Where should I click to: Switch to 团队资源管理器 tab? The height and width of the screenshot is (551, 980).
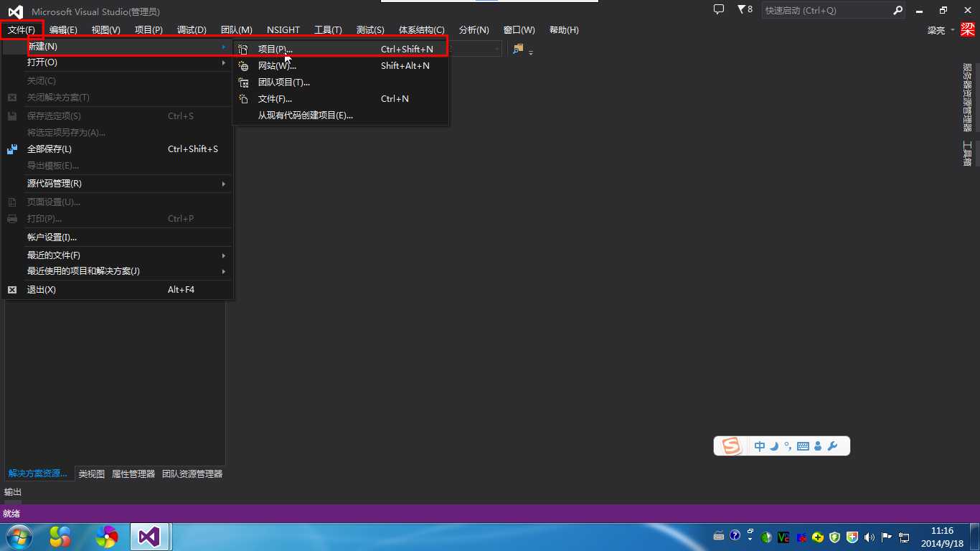(192, 474)
